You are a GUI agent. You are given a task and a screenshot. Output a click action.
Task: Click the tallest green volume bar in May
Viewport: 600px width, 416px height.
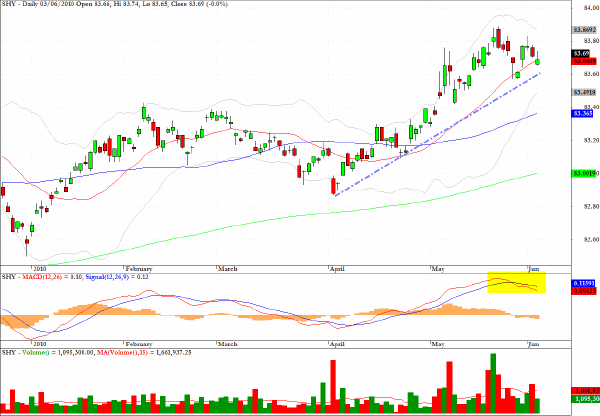click(x=493, y=383)
